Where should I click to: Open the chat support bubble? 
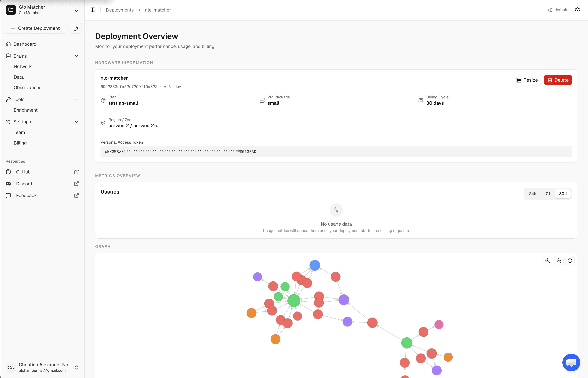[x=571, y=362]
